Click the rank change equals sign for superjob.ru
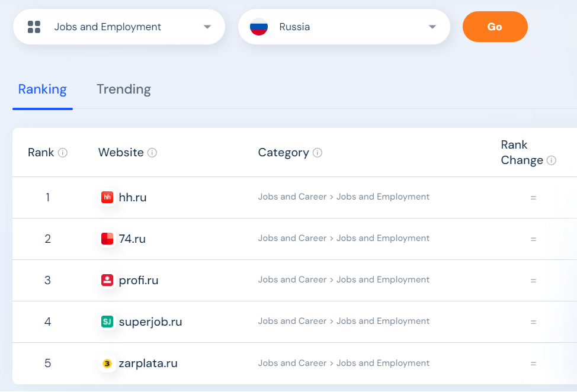 pyautogui.click(x=533, y=323)
